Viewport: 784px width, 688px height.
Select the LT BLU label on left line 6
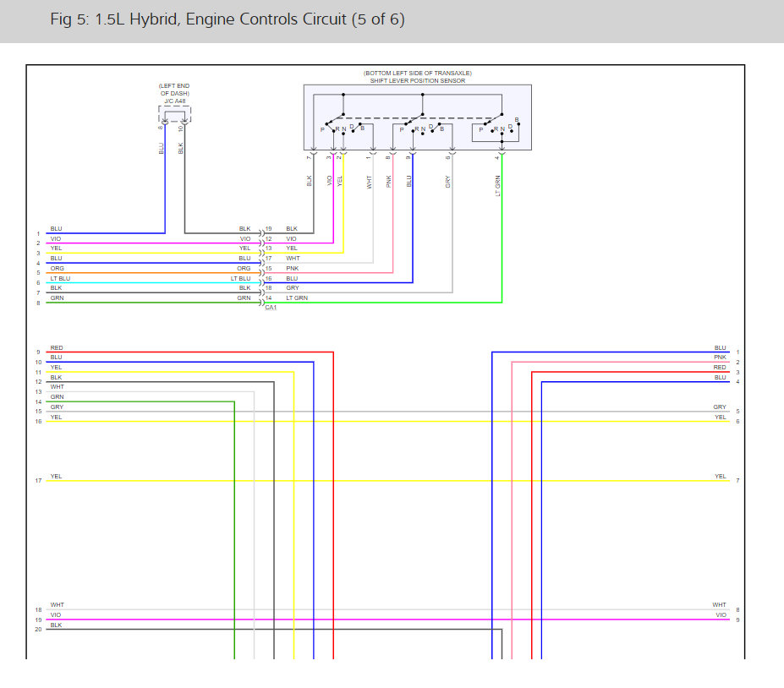tap(60, 278)
